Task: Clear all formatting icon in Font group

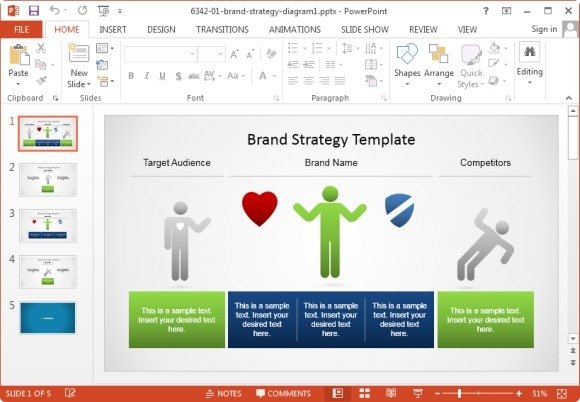Action: pos(271,54)
